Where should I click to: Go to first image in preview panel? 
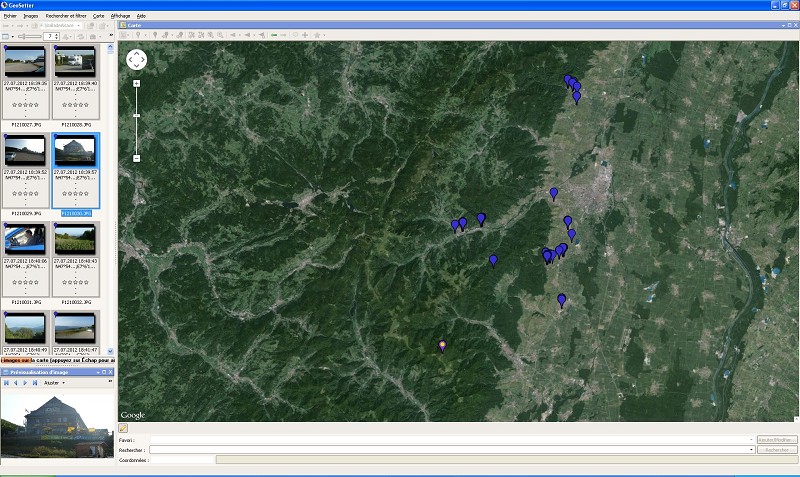(7, 383)
